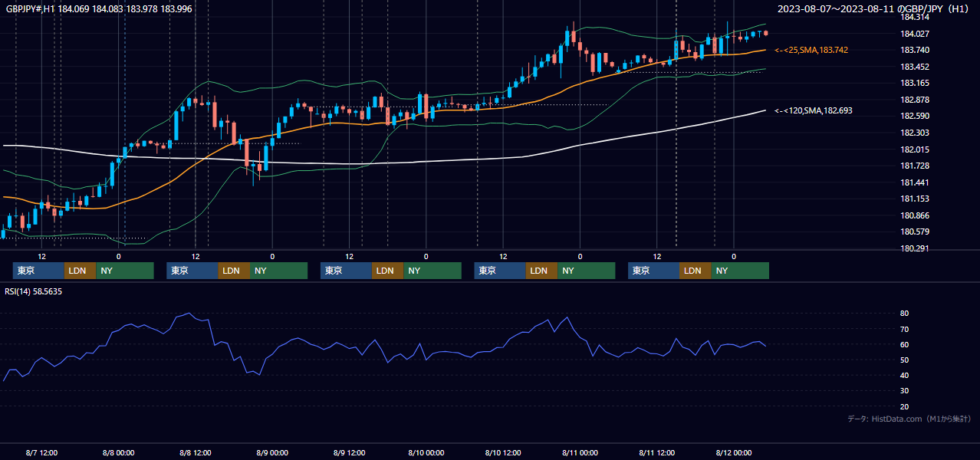Select the 東京 session box above 8/8 12:00
This screenshot has height=460, width=980.
192,271
